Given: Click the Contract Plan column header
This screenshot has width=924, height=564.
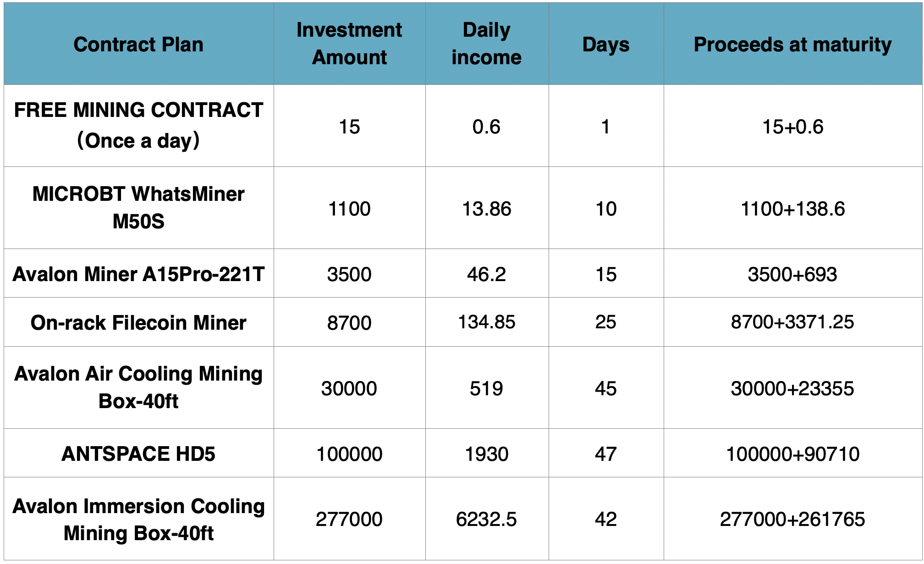Looking at the screenshot, I should coord(138,44).
